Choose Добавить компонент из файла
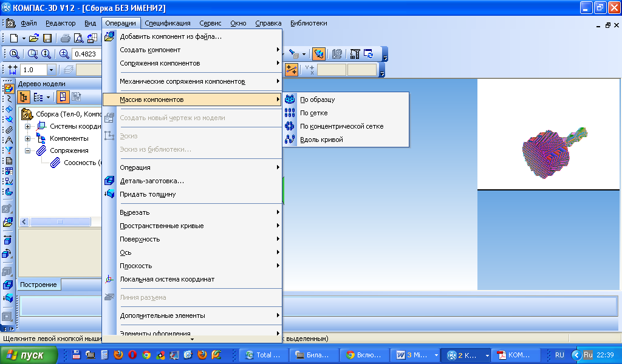This screenshot has height=364, width=622. pyautogui.click(x=192, y=36)
